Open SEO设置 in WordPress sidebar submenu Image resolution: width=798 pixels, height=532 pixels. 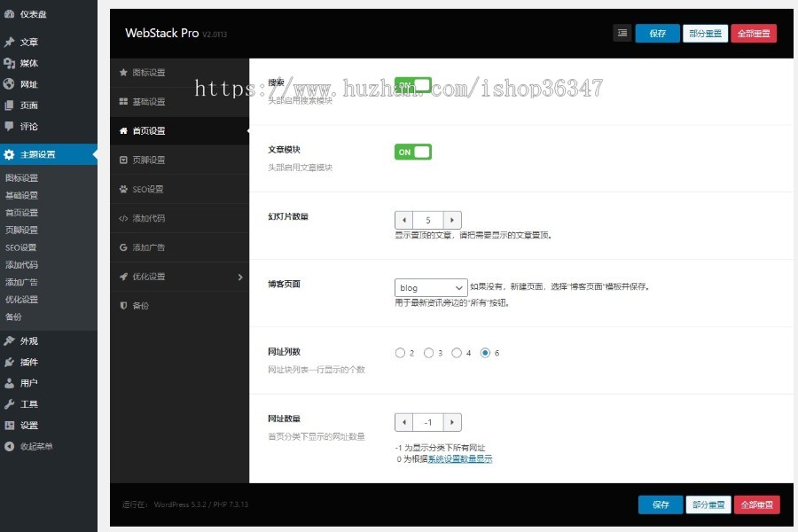pyautogui.click(x=21, y=247)
